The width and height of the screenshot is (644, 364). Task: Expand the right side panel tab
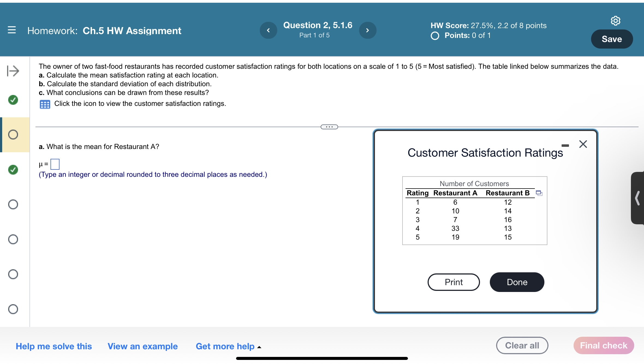tap(637, 198)
